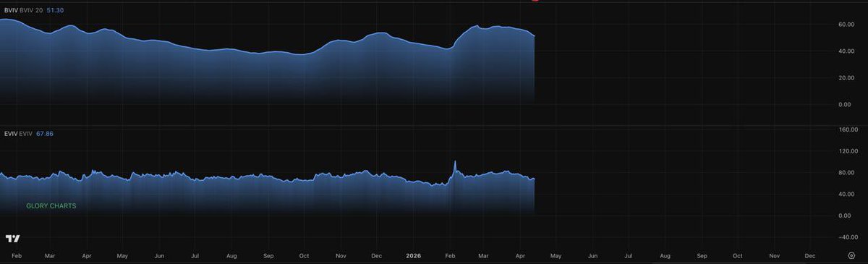Click the 60.00 price scale label

(x=847, y=25)
